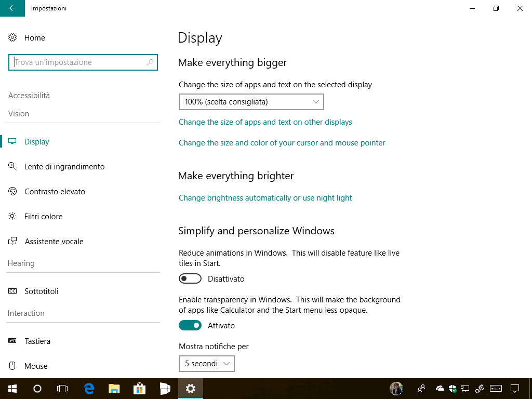Click the sun icon for Filtri colore
Viewport: 532px width, 399px height.
coord(12,216)
